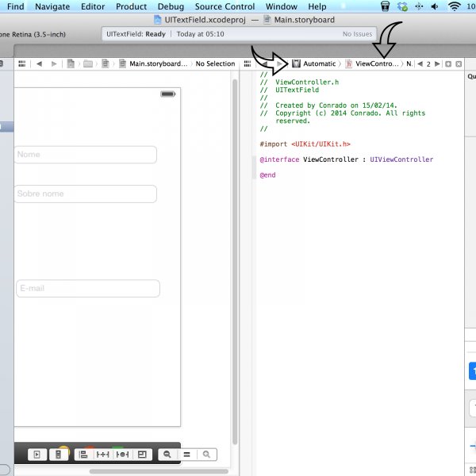This screenshot has width=476, height=476.
Task: Click the #import UIKit line
Action: [305, 144]
